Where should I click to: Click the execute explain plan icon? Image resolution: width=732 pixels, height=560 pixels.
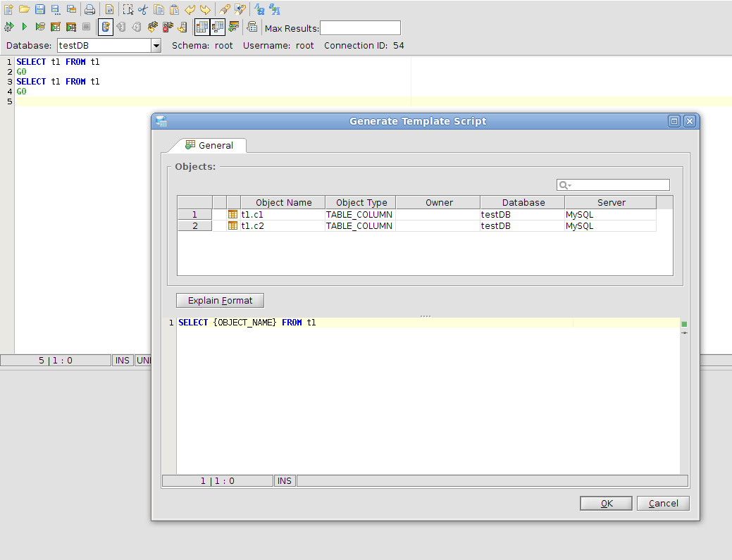click(71, 27)
